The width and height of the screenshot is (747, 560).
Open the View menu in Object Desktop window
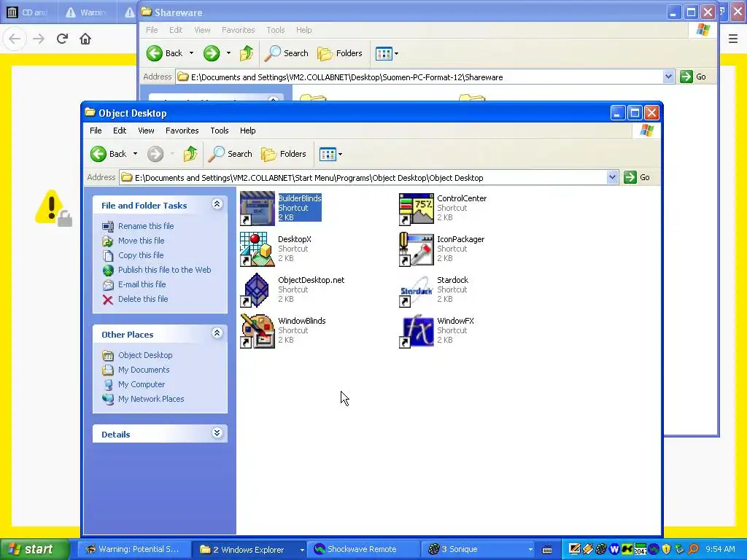(146, 131)
